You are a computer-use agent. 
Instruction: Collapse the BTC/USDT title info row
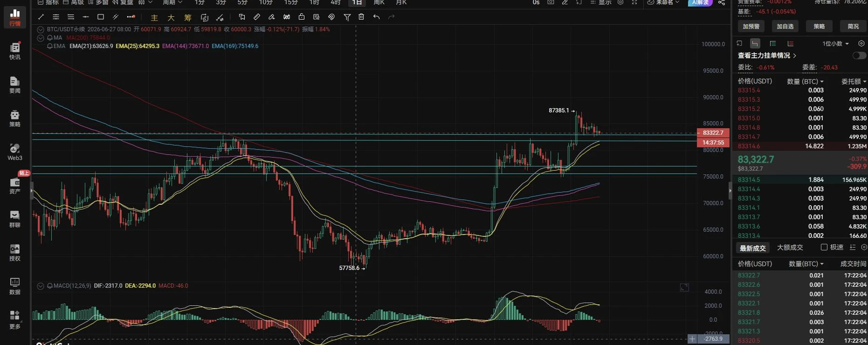(41, 29)
